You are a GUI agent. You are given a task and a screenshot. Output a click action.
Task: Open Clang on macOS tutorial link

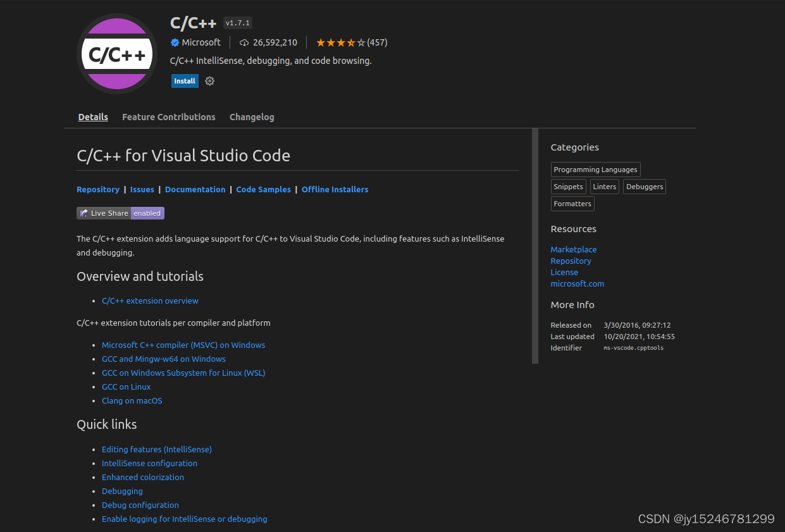pyautogui.click(x=132, y=400)
